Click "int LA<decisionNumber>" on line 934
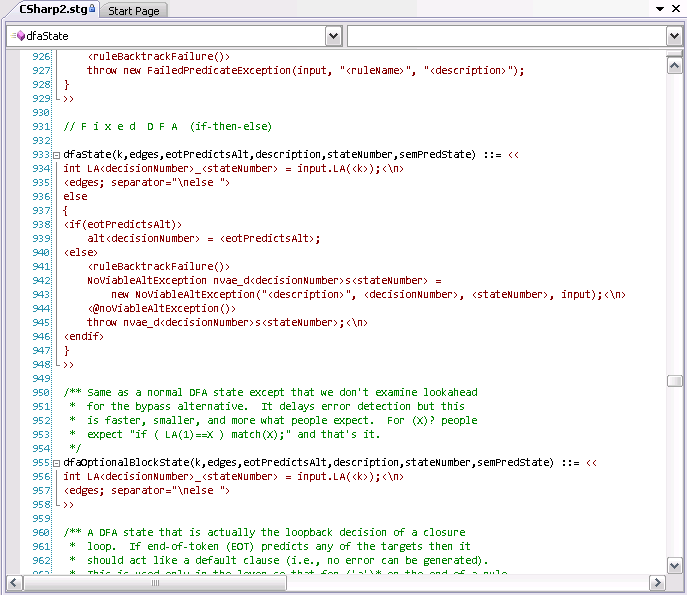Viewport: 687px width, 595px height. (129, 169)
